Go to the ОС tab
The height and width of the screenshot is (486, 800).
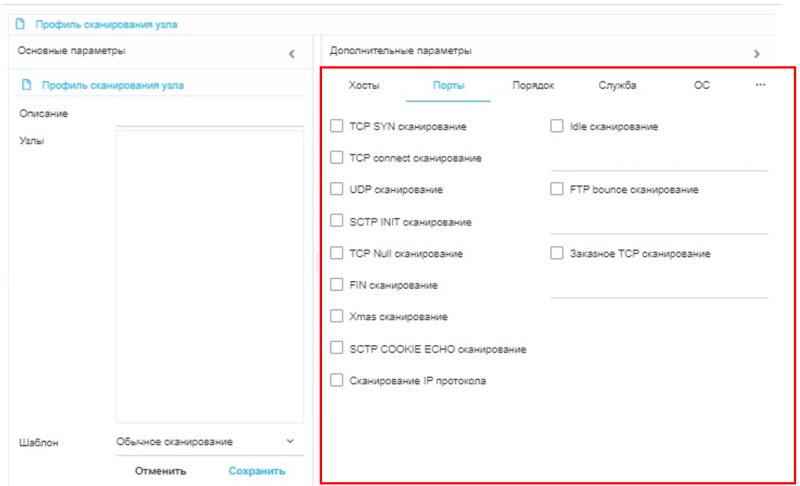point(701,86)
